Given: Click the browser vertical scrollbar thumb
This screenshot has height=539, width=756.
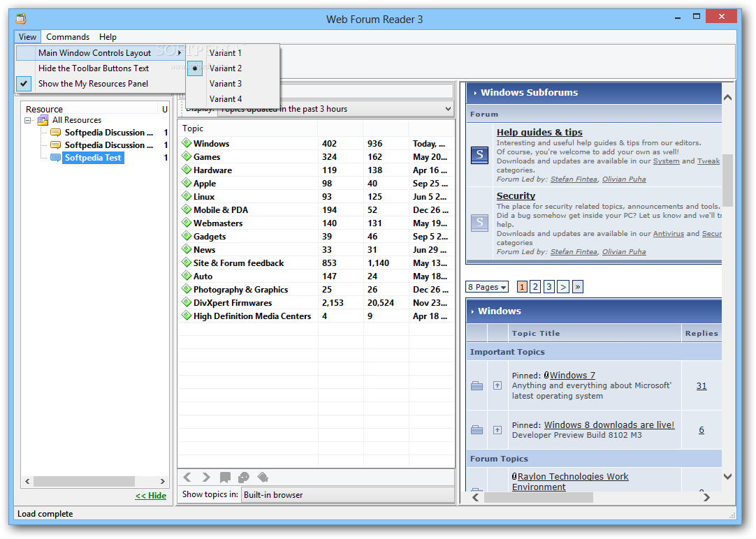Looking at the screenshot, I should point(727,181).
